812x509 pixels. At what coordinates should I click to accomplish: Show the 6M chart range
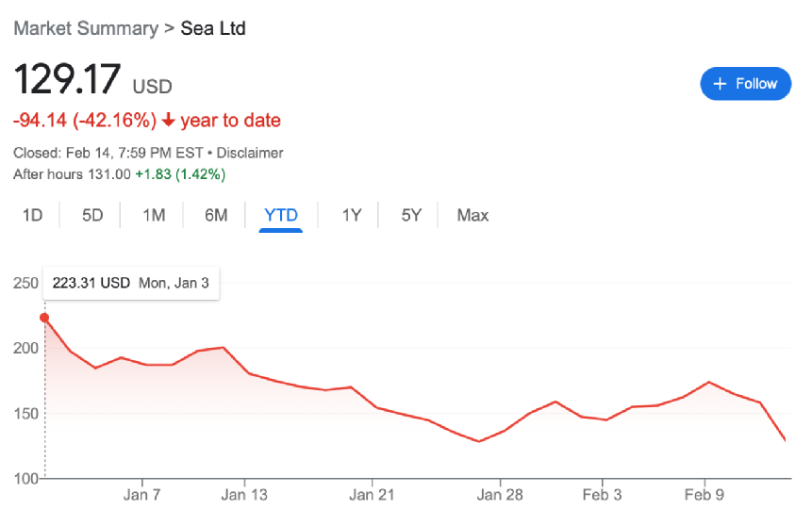click(216, 215)
